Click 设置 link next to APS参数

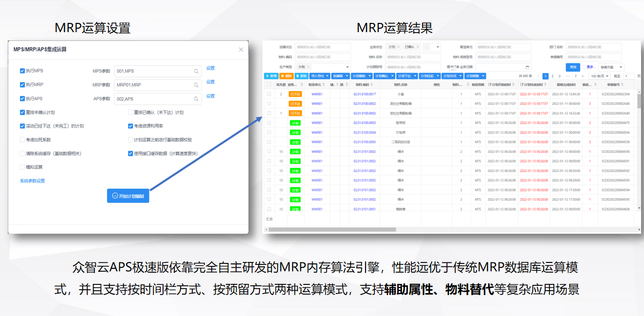point(210,96)
